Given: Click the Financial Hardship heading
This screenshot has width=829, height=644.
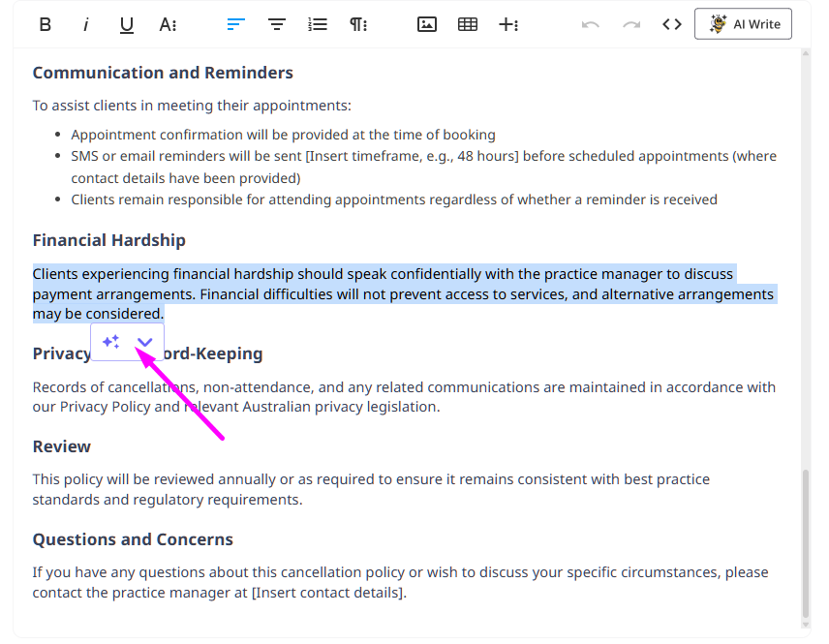Looking at the screenshot, I should pos(109,240).
